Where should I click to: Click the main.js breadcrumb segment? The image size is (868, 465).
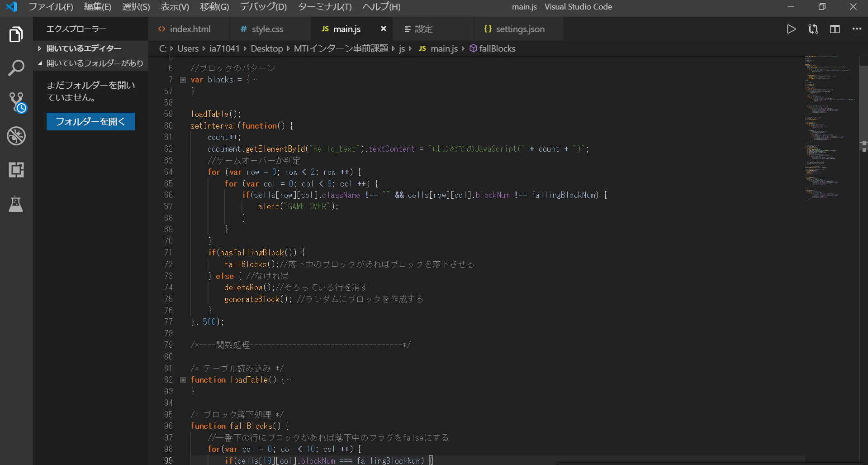(x=438, y=48)
